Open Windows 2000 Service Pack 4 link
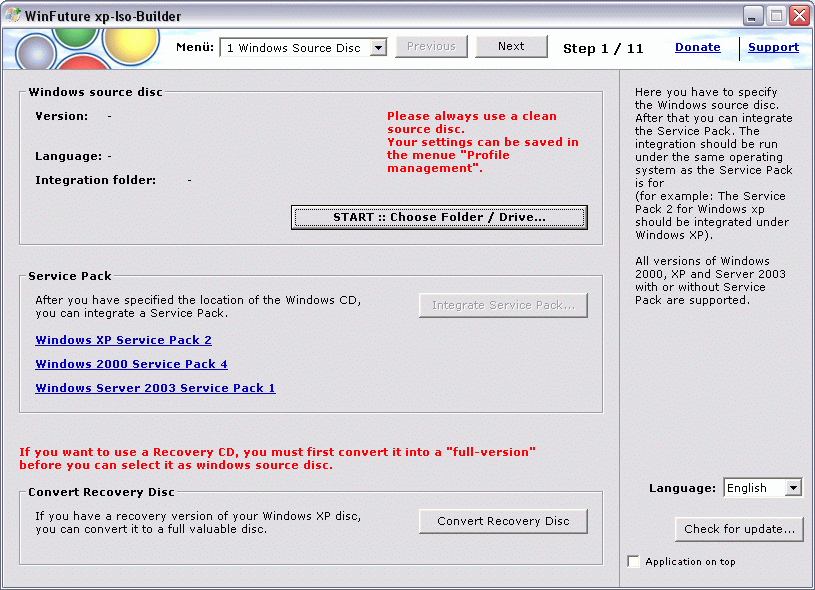 (132, 364)
